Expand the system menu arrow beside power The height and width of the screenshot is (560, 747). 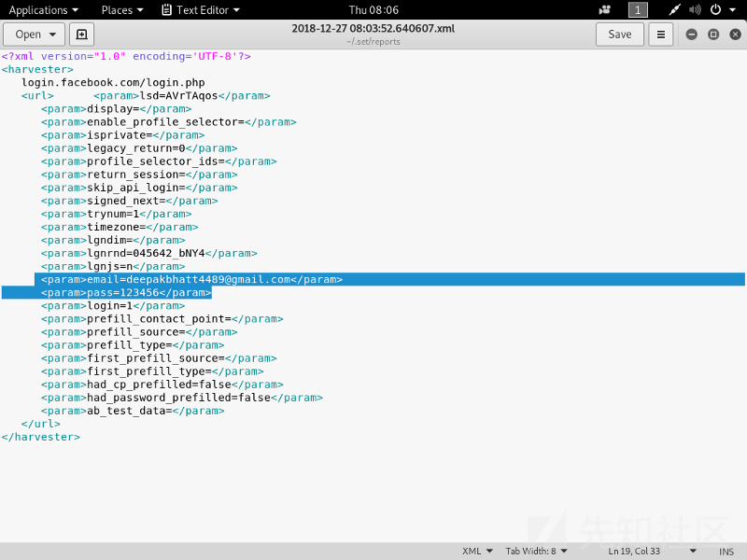coord(732,10)
